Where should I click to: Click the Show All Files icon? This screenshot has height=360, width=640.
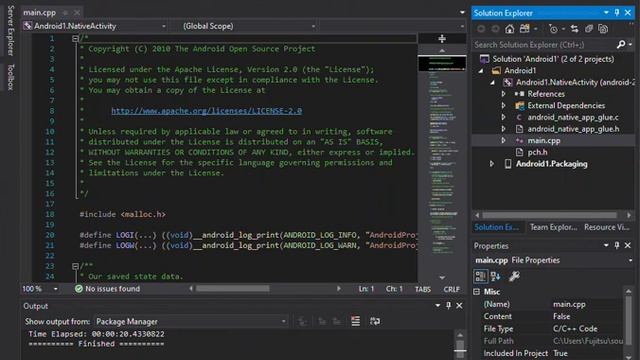603,29
